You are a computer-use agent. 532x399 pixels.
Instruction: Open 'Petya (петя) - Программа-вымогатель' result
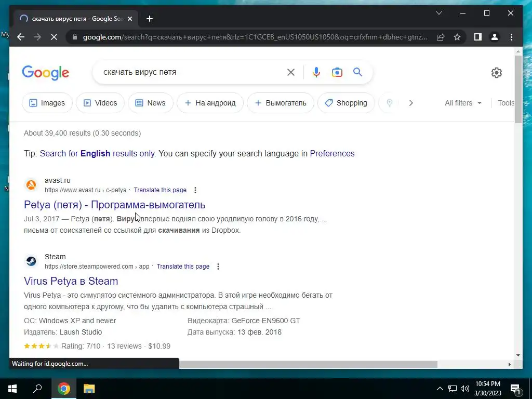click(x=115, y=205)
